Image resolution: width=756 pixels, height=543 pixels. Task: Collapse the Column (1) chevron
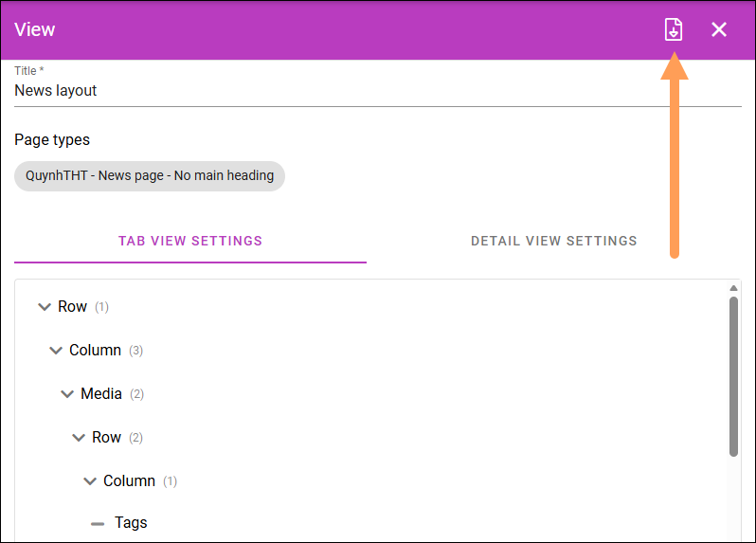pyautogui.click(x=90, y=481)
